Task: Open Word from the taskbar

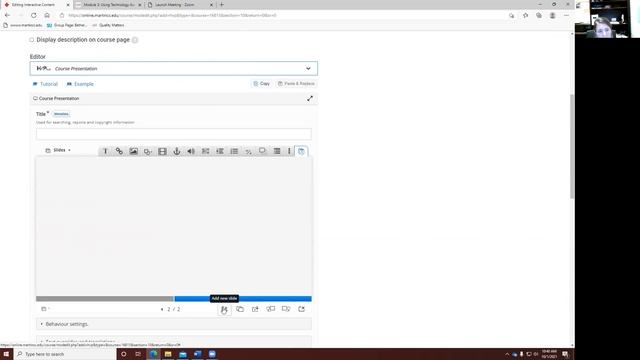Action: [198, 354]
